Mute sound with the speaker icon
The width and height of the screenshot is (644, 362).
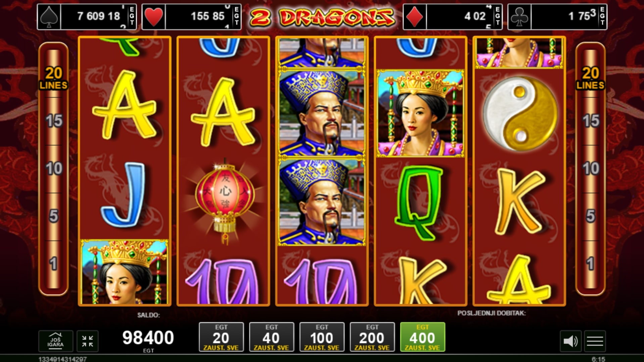(571, 341)
